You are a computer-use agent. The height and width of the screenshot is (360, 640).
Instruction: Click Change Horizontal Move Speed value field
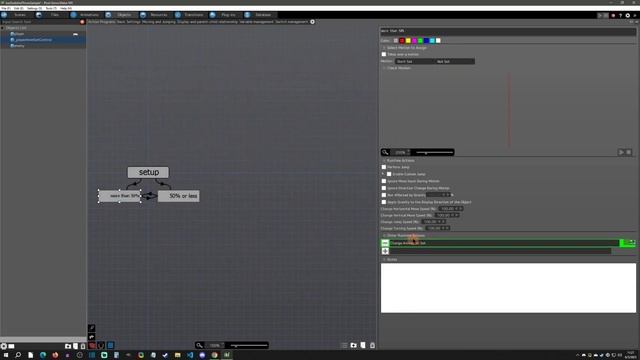450,209
